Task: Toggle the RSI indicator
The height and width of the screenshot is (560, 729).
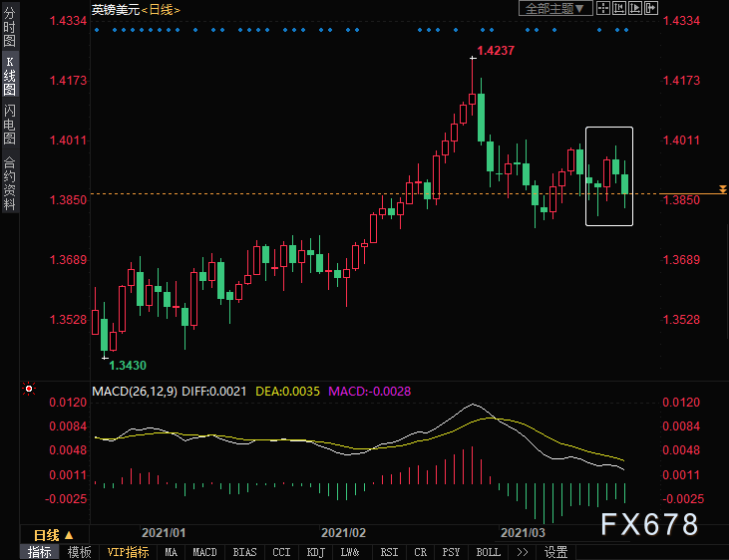Action: pos(389,552)
